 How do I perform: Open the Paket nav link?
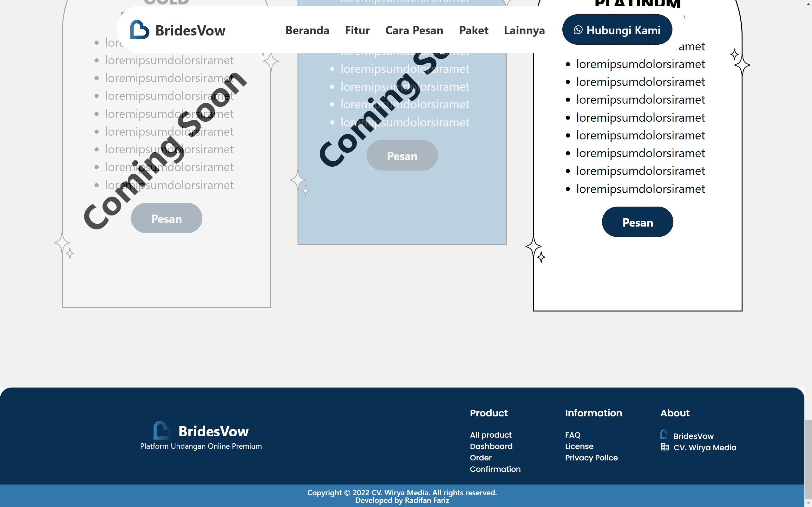tap(474, 30)
